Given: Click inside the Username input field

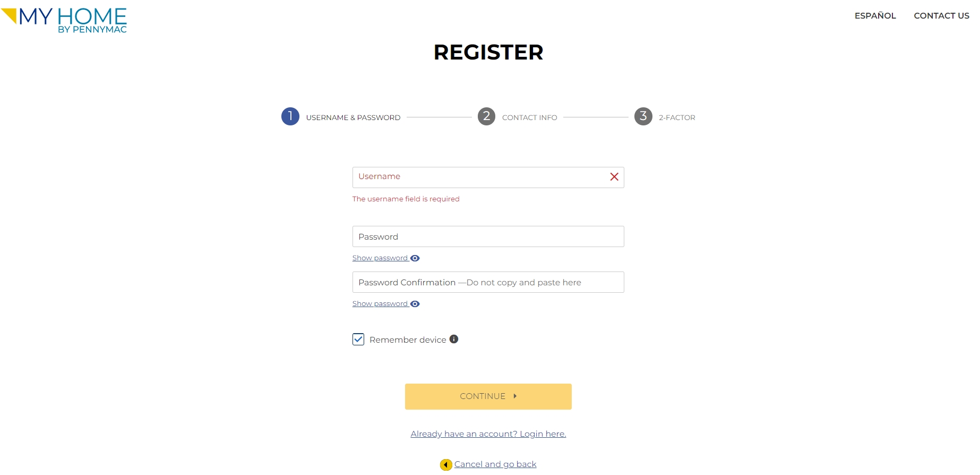Looking at the screenshot, I should (478, 177).
